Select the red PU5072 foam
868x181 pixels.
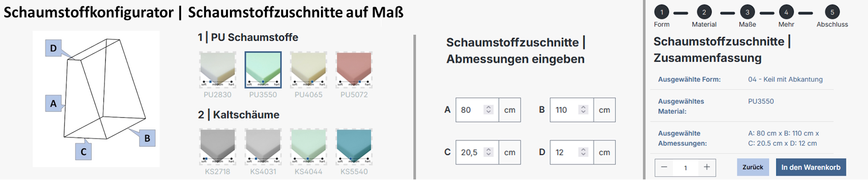point(354,69)
